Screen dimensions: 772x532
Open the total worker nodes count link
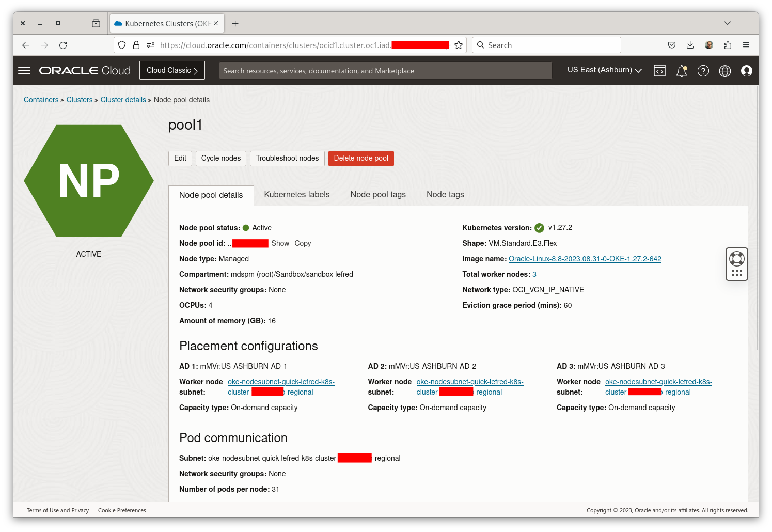click(x=534, y=274)
